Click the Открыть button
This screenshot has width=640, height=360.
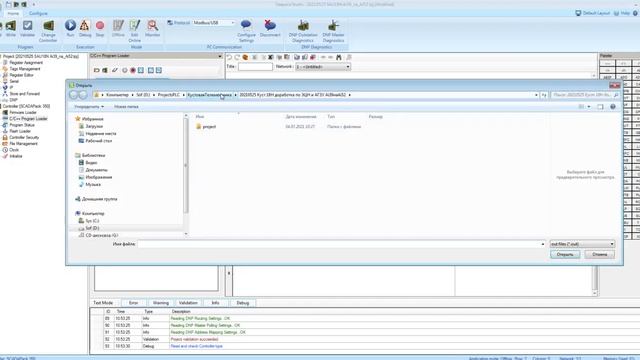point(565,254)
